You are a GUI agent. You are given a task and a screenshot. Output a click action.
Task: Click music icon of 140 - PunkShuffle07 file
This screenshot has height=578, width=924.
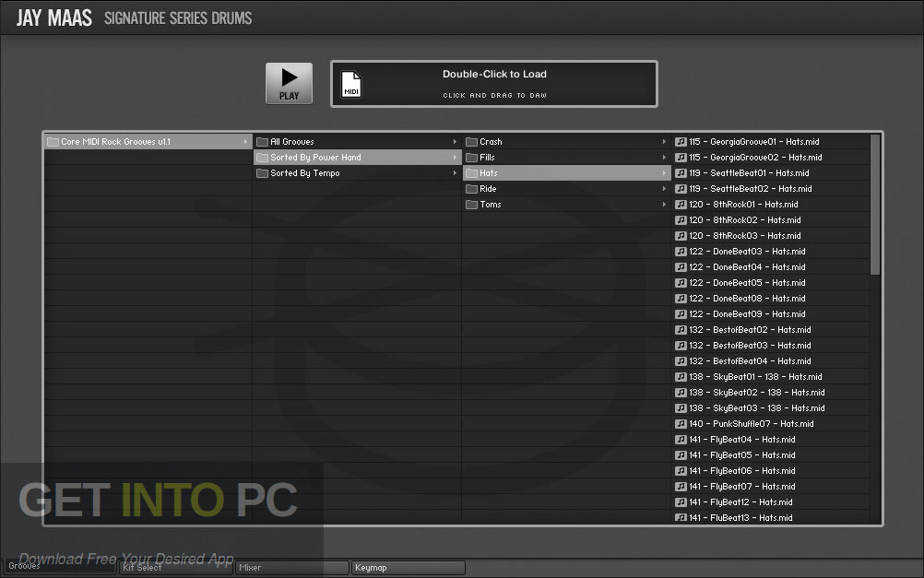(x=681, y=424)
